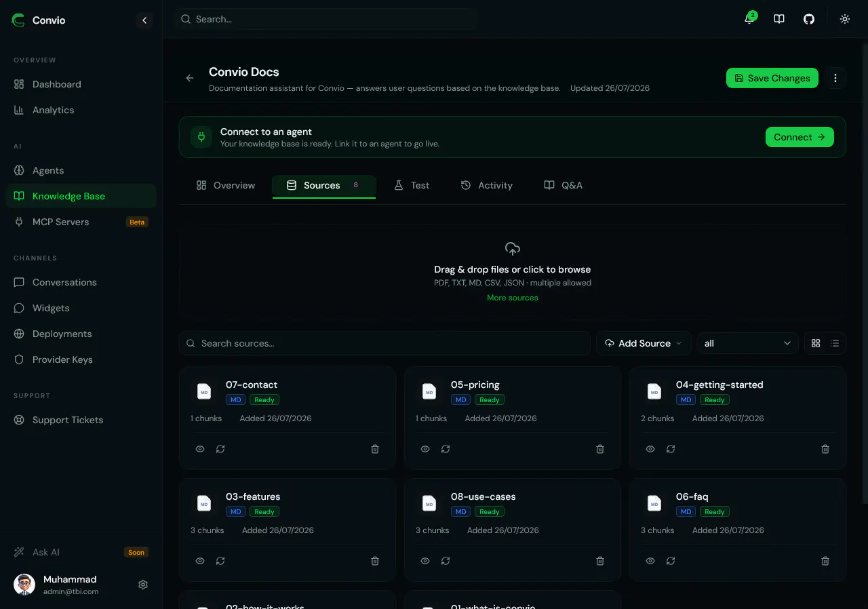Re-sync the 03-features source
Viewport: 868px width, 609px height.
click(x=220, y=561)
